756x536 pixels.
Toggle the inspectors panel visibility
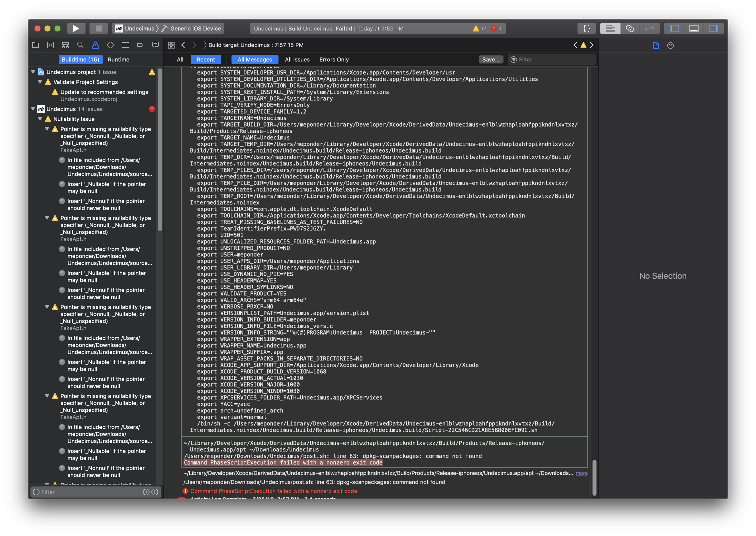coord(713,29)
